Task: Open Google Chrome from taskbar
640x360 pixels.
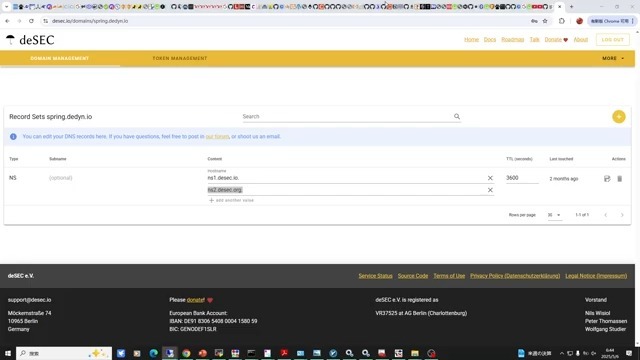Action: point(186,353)
